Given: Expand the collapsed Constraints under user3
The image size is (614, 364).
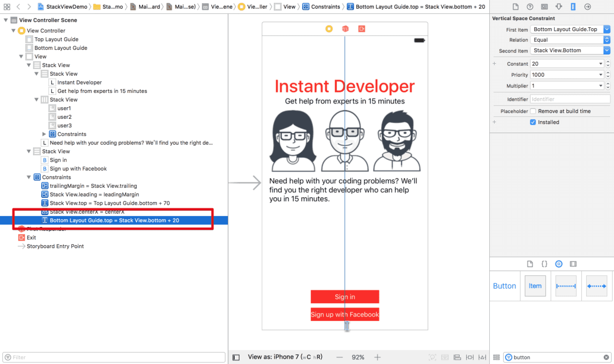Looking at the screenshot, I should pyautogui.click(x=44, y=134).
